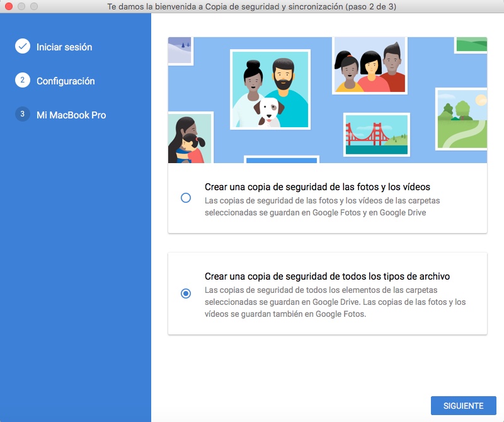The width and height of the screenshot is (504, 422).
Task: Click the checkmark icon beside Iniciar sesión
Action: [x=23, y=47]
